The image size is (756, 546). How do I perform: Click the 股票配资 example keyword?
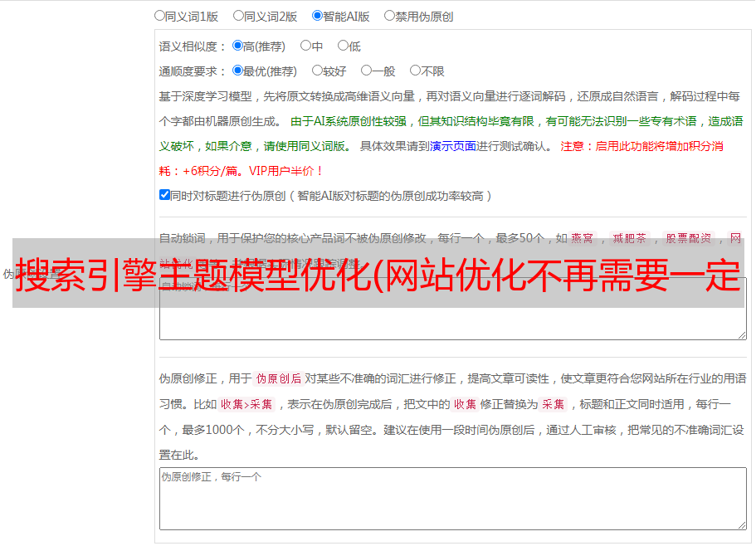tap(688, 238)
